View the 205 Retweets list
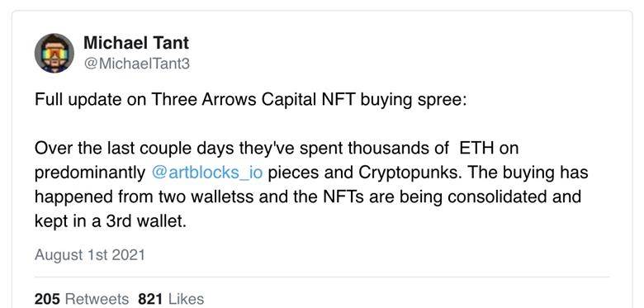 pyautogui.click(x=81, y=299)
